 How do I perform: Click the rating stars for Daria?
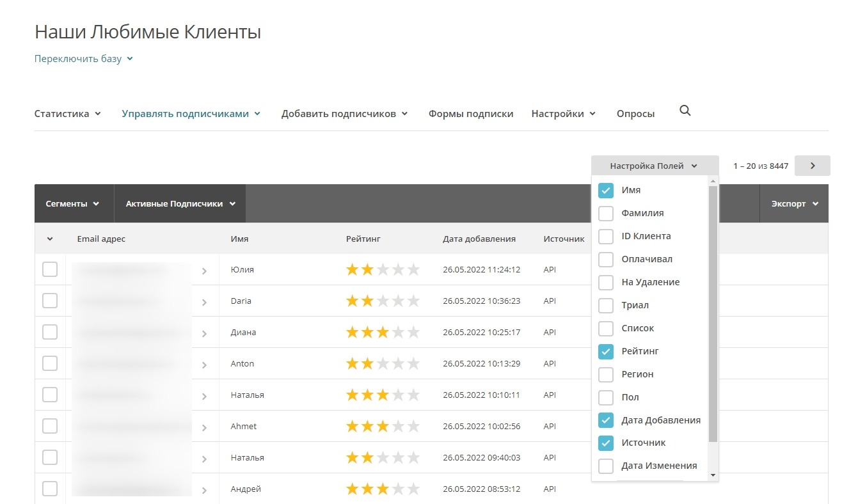383,301
